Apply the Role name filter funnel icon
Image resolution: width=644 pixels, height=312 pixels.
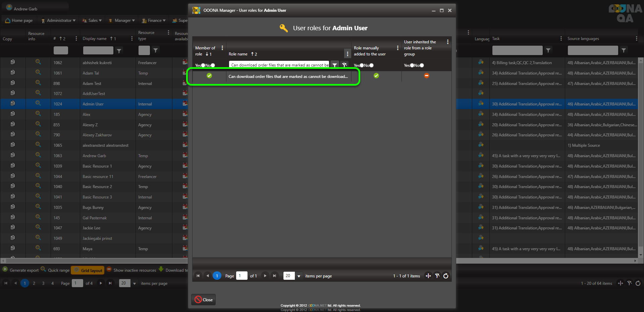tap(334, 65)
